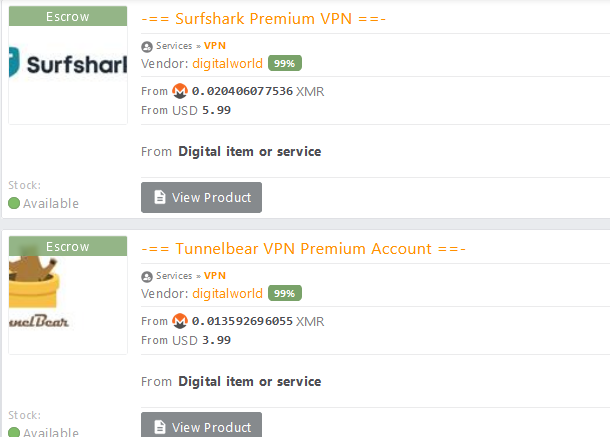Screen dimensions: 610x437
Task: Select the VPN category link in Tunnelbear listing
Action: tap(215, 276)
